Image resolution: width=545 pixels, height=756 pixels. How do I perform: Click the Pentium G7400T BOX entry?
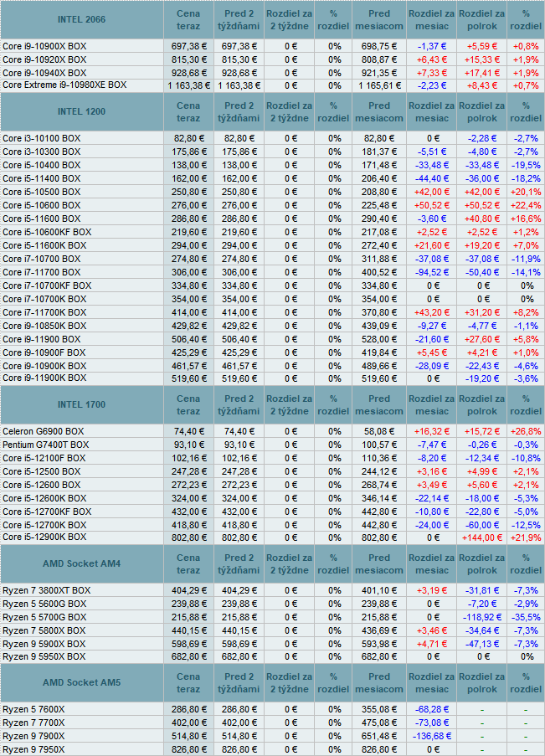coord(46,445)
